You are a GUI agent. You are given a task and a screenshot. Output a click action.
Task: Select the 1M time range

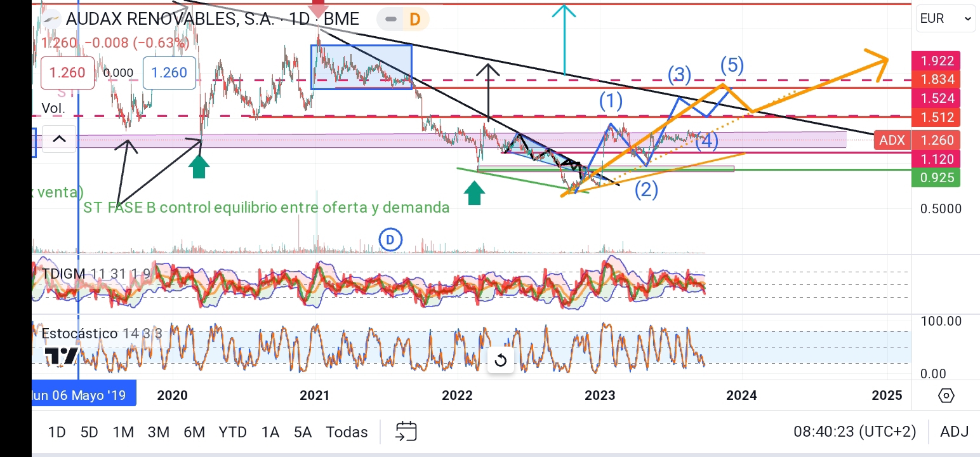(x=123, y=432)
